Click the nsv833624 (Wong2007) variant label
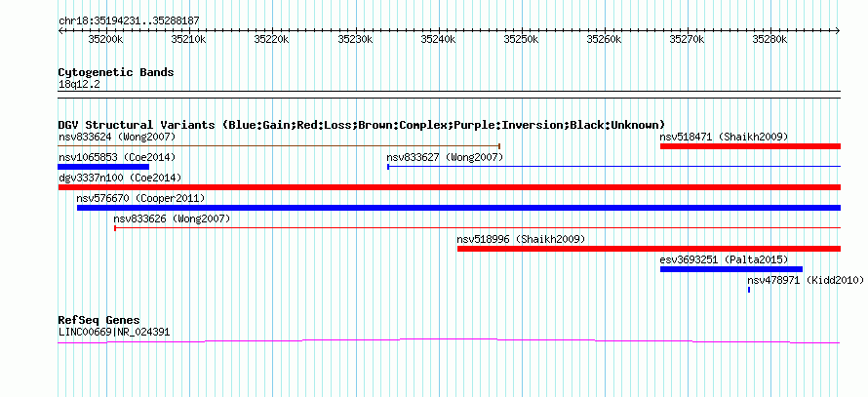 coord(117,137)
